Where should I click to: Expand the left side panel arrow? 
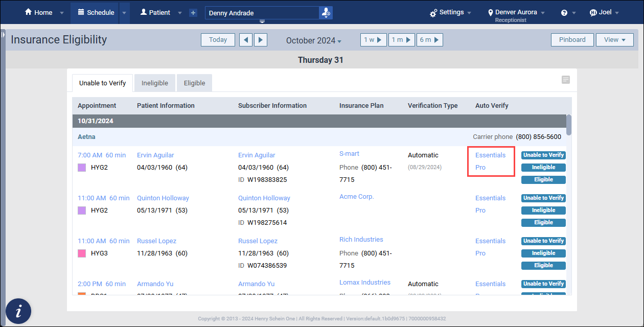(x=3, y=35)
